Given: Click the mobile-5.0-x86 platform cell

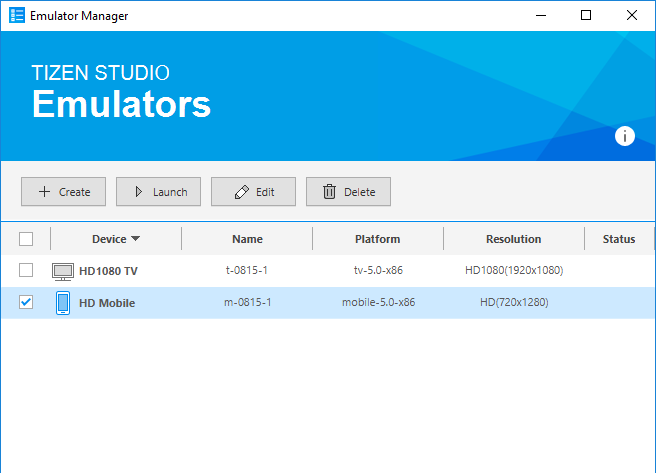Looking at the screenshot, I should pyautogui.click(x=377, y=303).
